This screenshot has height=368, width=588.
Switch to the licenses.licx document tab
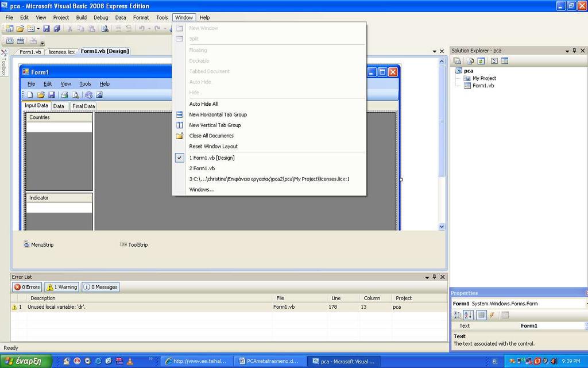(61, 52)
